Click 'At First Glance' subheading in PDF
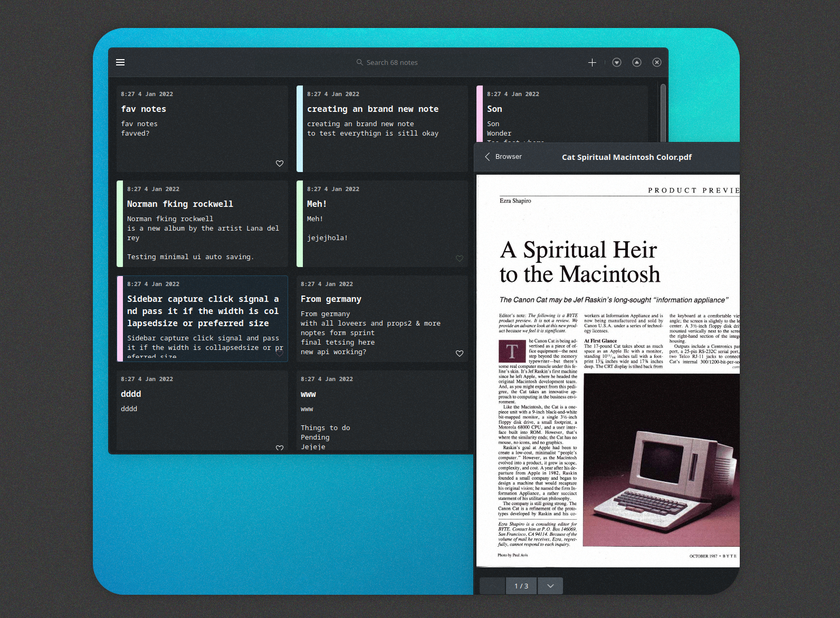840x618 pixels. pos(600,341)
